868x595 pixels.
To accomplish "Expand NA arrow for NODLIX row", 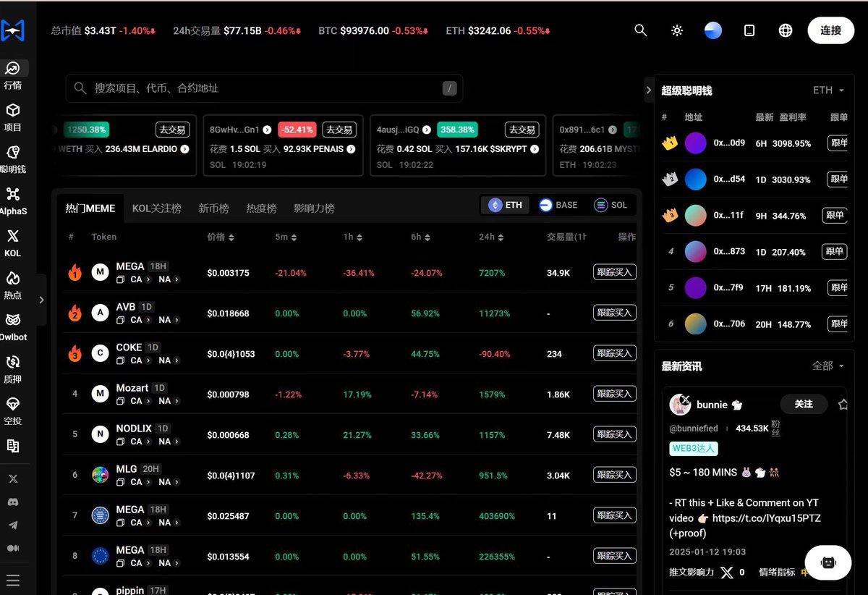I will pyautogui.click(x=177, y=442).
